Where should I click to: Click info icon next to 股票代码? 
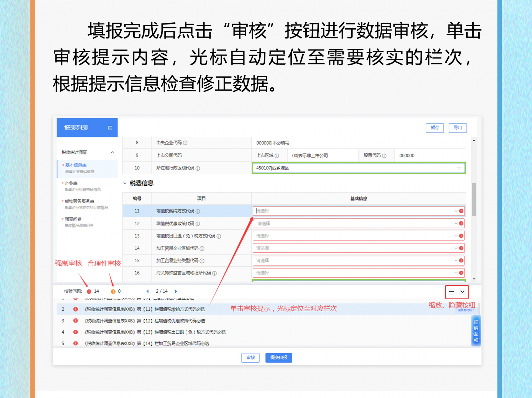coord(384,156)
